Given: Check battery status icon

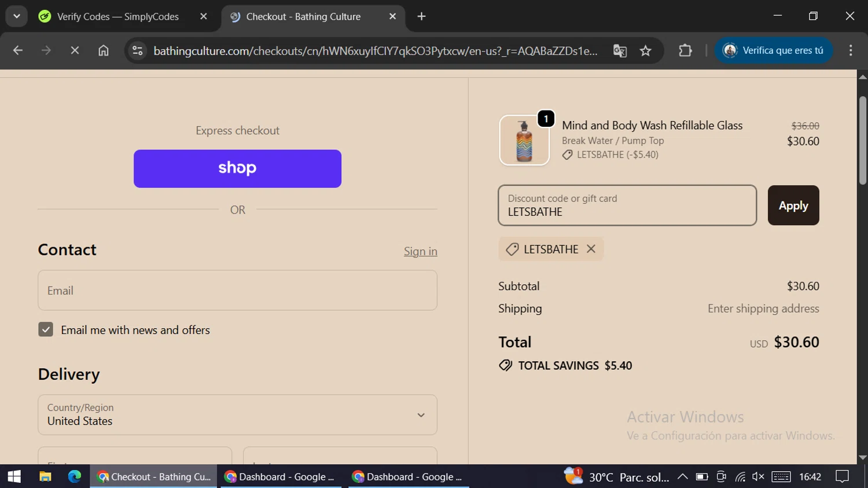Looking at the screenshot, I should [x=702, y=476].
